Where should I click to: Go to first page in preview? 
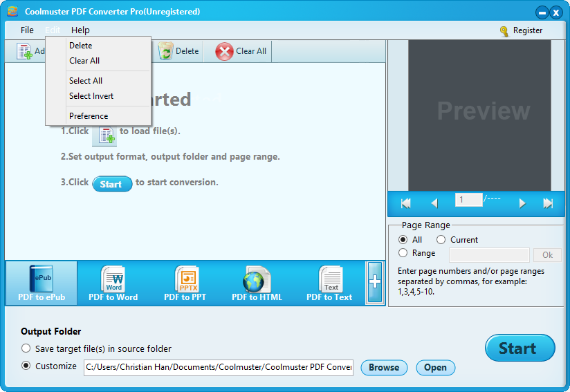[x=405, y=203]
